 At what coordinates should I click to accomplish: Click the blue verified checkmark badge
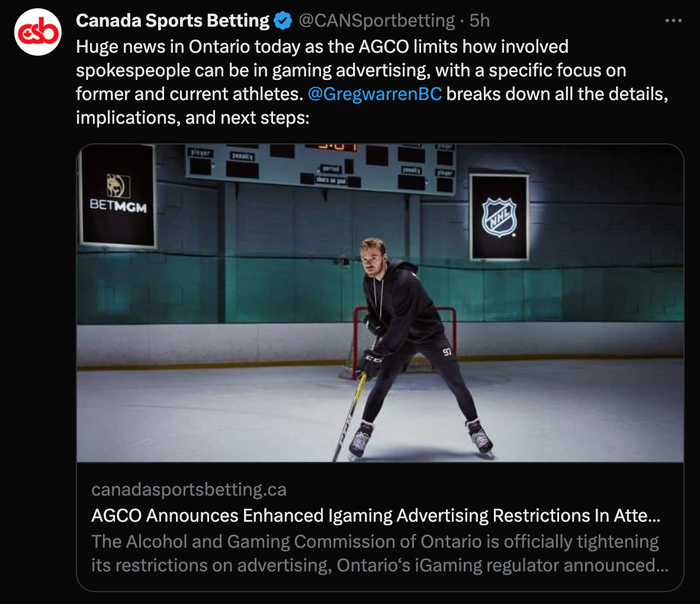pos(282,21)
